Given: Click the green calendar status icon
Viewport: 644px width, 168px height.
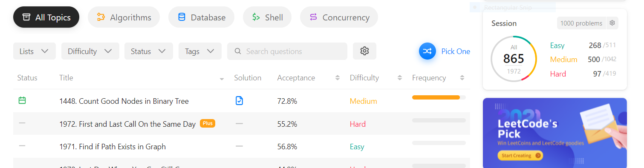Looking at the screenshot, I should point(22,100).
